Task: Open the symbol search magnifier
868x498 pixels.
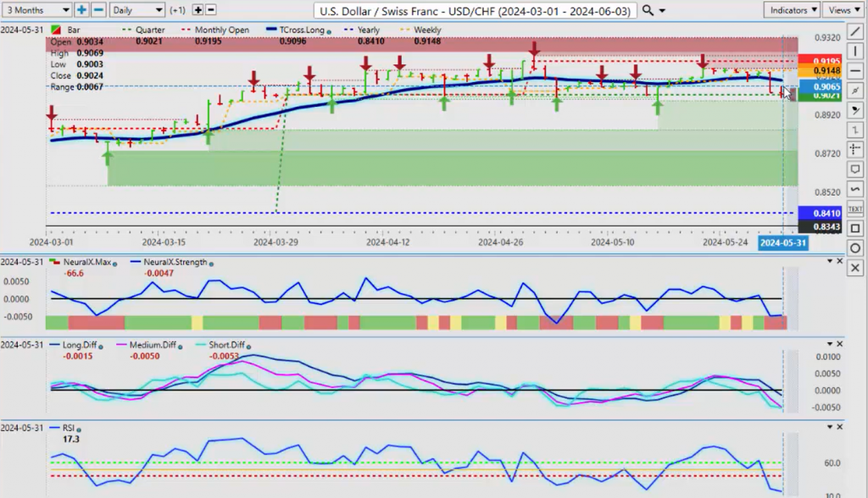Action: pos(648,10)
